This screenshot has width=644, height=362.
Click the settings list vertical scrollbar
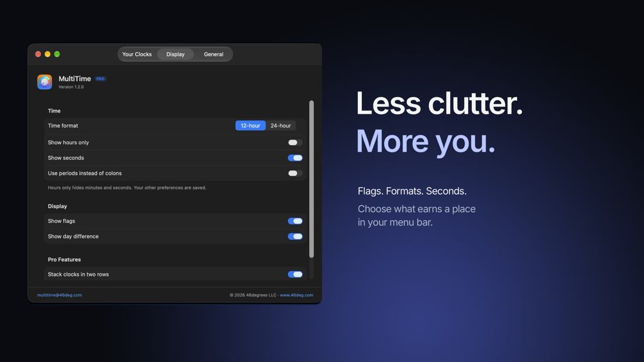coord(311,179)
